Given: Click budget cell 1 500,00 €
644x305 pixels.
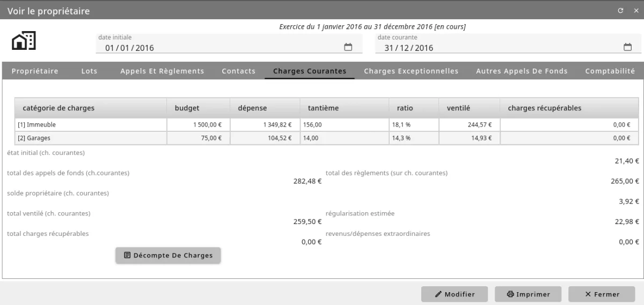Looking at the screenshot, I should (x=198, y=124).
